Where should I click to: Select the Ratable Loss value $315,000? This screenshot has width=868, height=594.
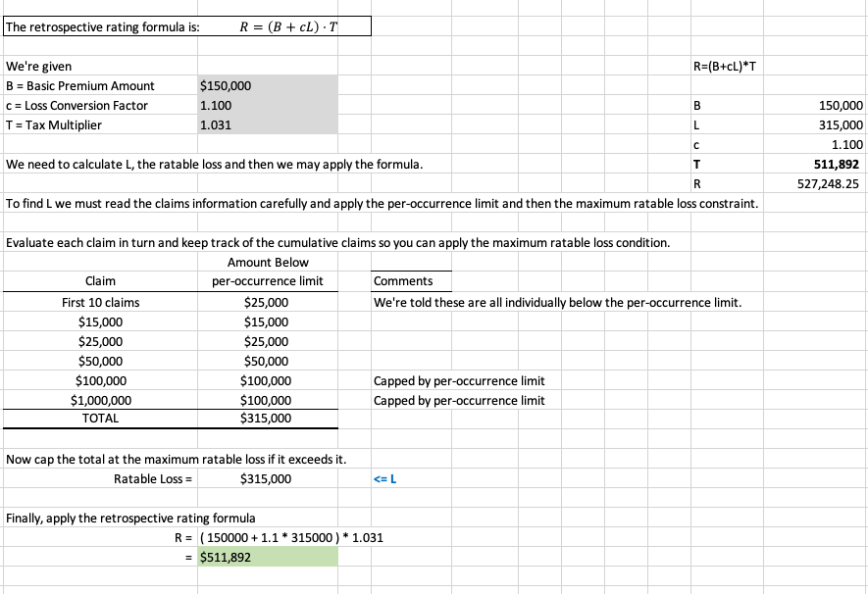265,478
